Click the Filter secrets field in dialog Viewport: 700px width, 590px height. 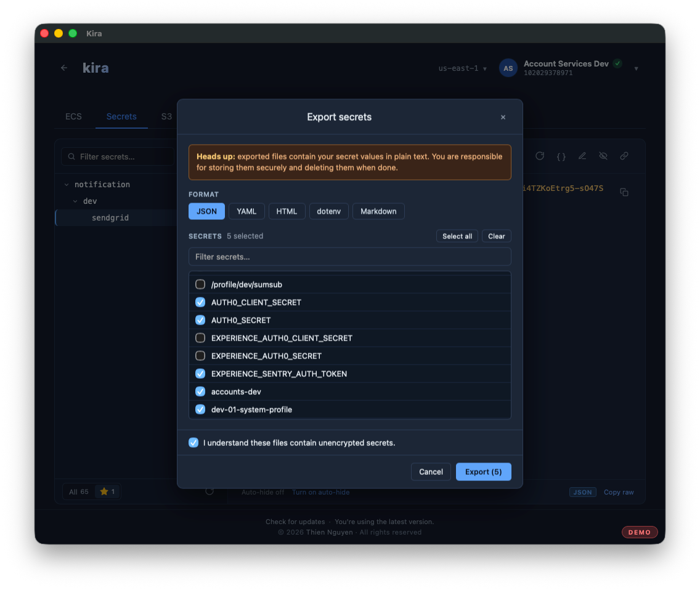[350, 257]
